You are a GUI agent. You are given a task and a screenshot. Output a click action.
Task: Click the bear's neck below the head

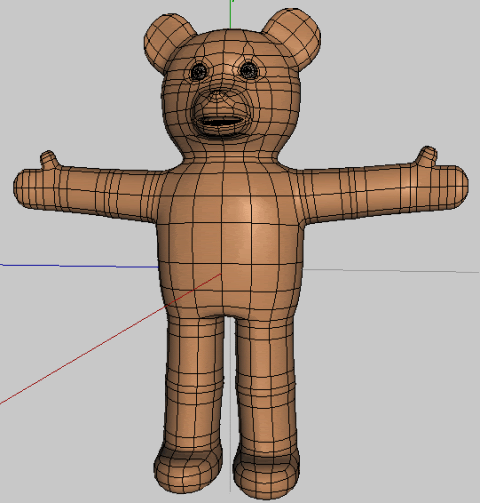[x=230, y=157]
